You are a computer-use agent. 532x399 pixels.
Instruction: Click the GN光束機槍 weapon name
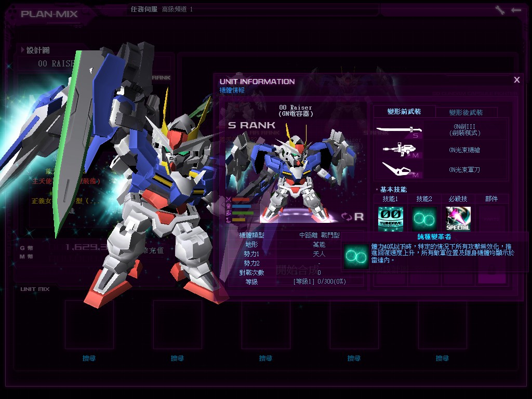pyautogui.click(x=464, y=150)
